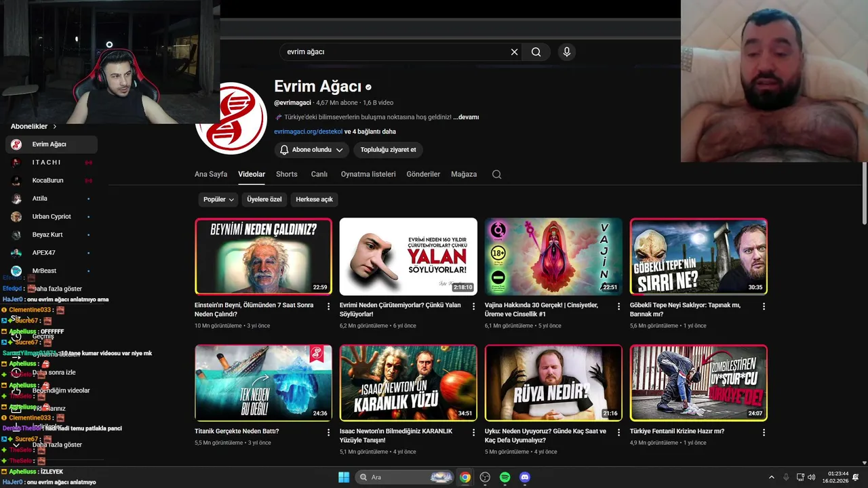Open the Gönderiler tab

pyautogui.click(x=423, y=174)
